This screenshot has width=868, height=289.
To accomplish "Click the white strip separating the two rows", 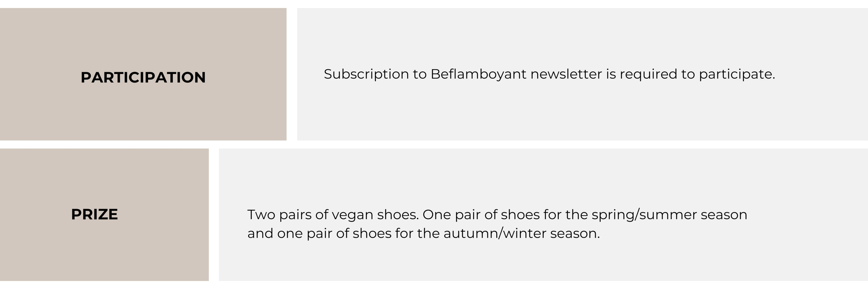I will [434, 144].
